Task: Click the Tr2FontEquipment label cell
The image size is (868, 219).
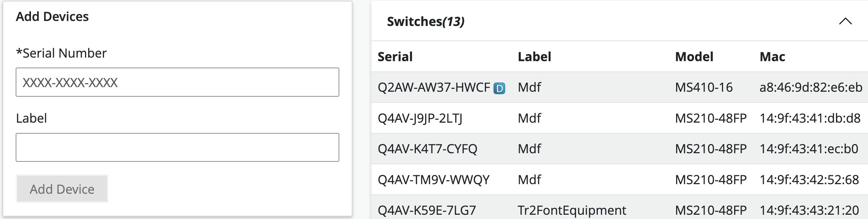Action: [572, 210]
